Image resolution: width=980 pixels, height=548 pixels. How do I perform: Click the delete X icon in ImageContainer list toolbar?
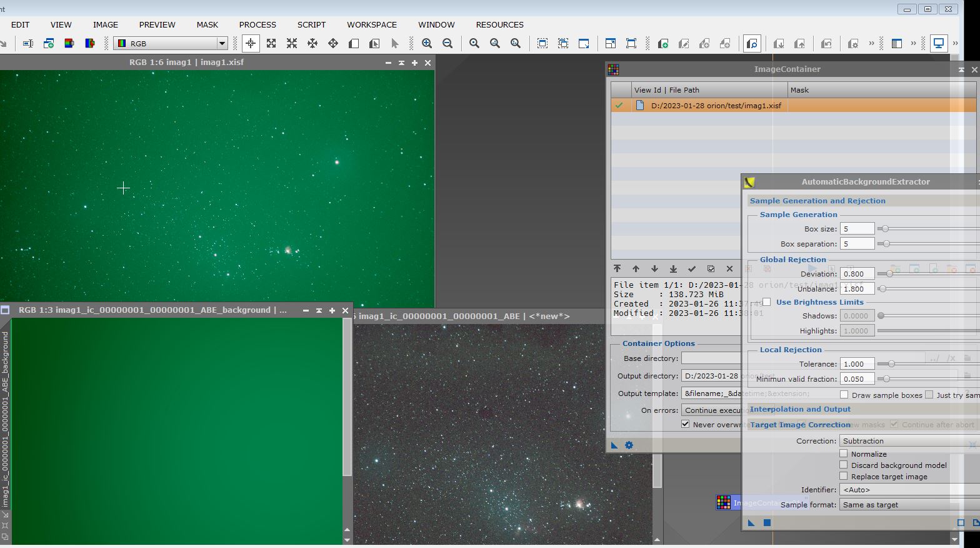click(x=729, y=269)
